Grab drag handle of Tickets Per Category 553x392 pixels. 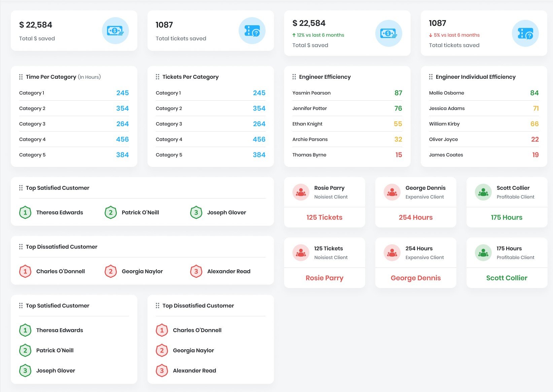(158, 77)
